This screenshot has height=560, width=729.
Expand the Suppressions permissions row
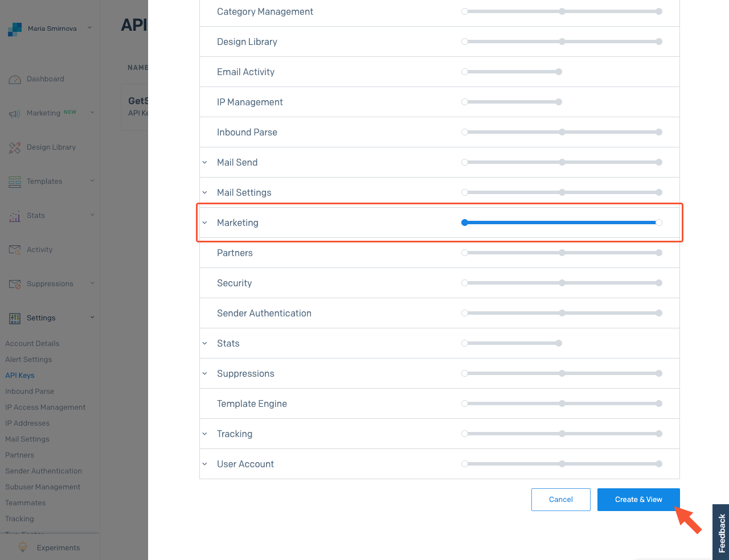click(x=205, y=374)
